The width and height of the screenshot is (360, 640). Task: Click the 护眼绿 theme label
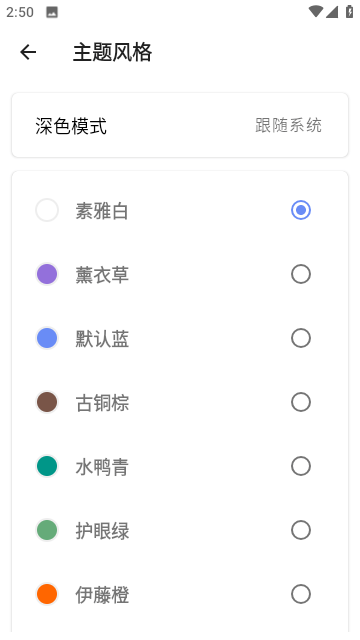[102, 531]
